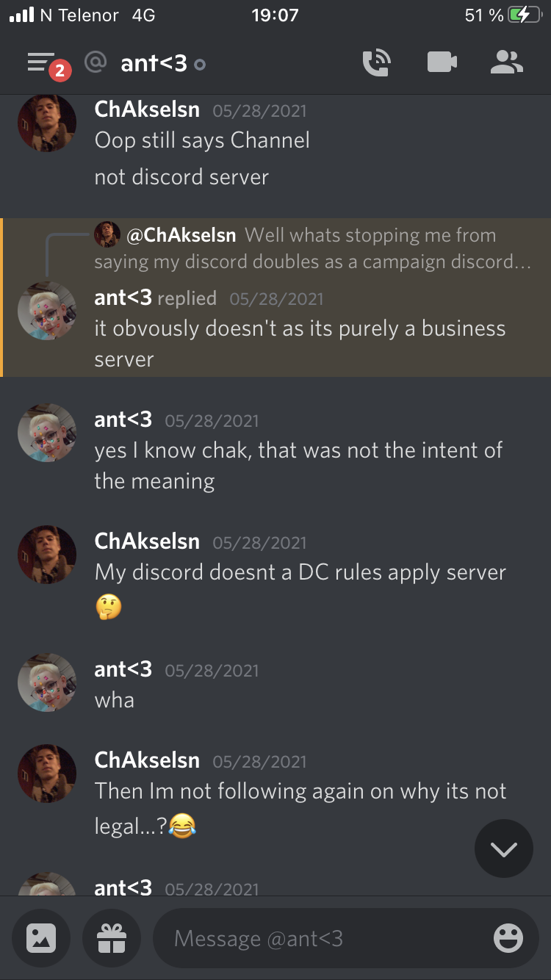Jump to latest messages with down chevron

(503, 849)
